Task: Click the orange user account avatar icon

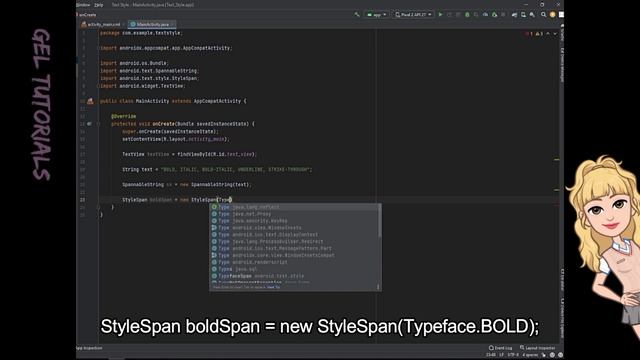Action: [x=553, y=15]
